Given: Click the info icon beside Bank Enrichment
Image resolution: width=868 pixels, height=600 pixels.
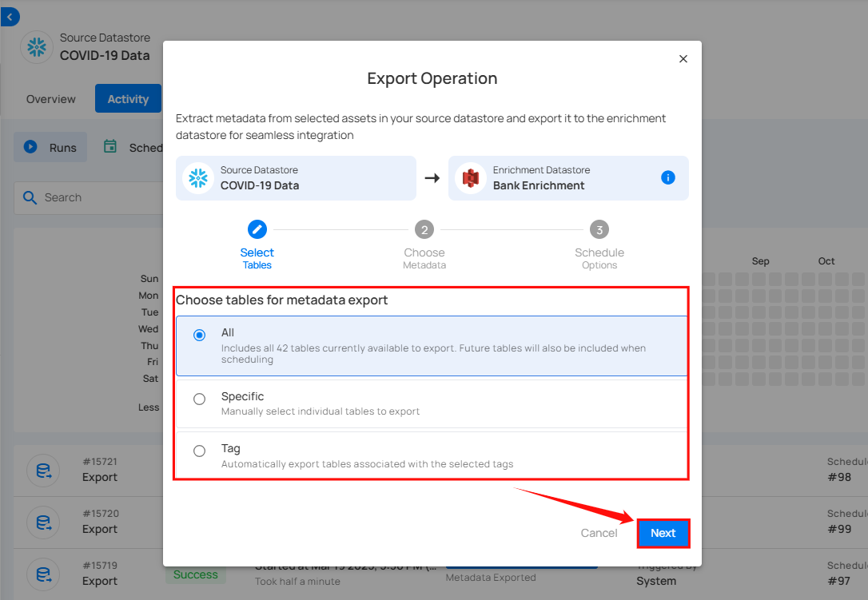Looking at the screenshot, I should click(668, 177).
